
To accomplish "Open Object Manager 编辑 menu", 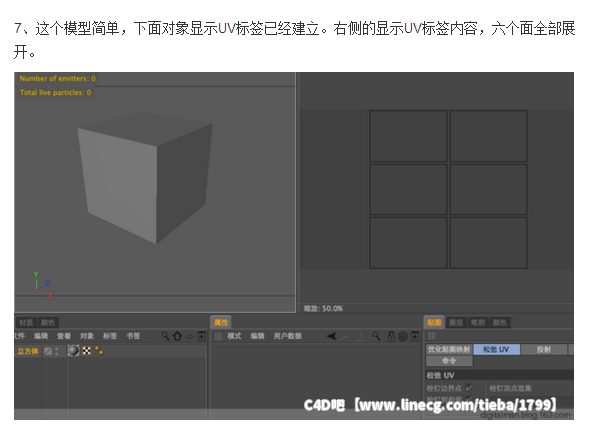I will pyautogui.click(x=41, y=336).
